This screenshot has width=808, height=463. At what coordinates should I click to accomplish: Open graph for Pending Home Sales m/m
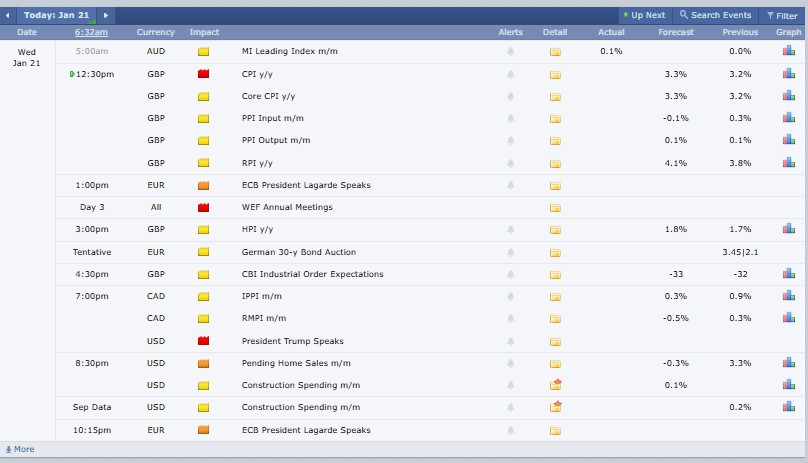(x=789, y=364)
